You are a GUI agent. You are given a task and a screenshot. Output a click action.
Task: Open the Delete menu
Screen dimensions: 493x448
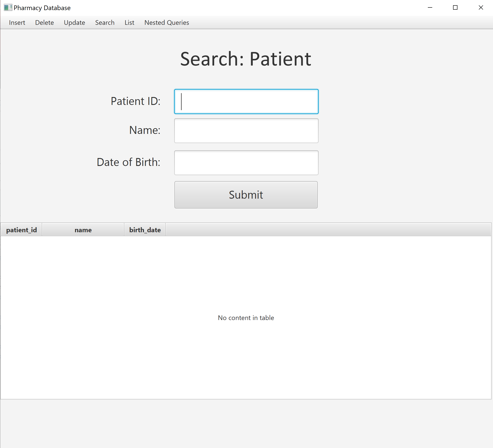coord(45,23)
